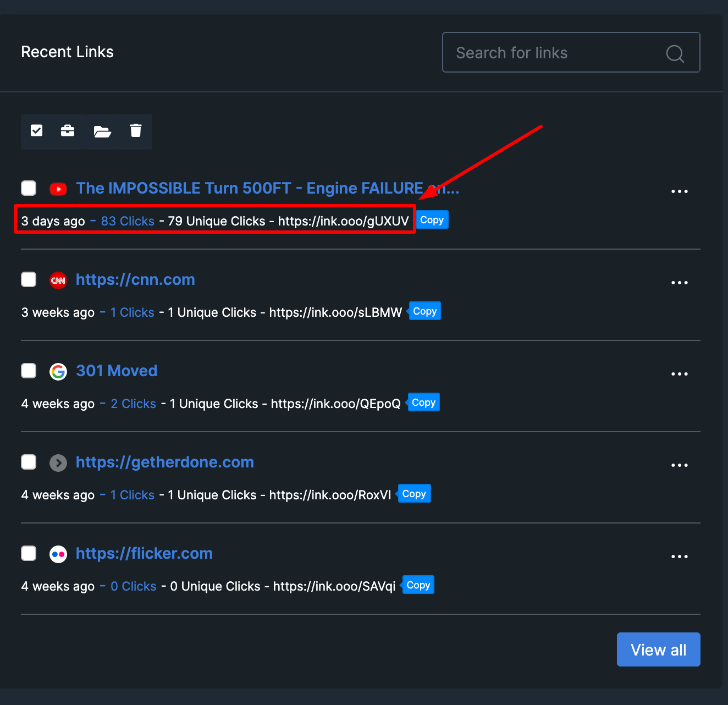Click the short URL https://ink.ooo/QEpoQ text
The width and height of the screenshot is (728, 705).
335,404
